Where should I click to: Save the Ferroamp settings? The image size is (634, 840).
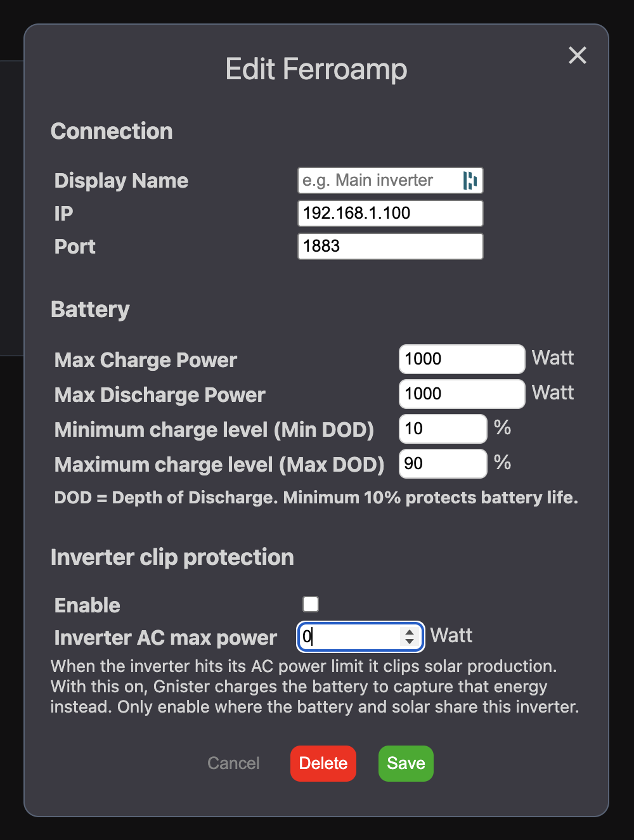(x=406, y=763)
